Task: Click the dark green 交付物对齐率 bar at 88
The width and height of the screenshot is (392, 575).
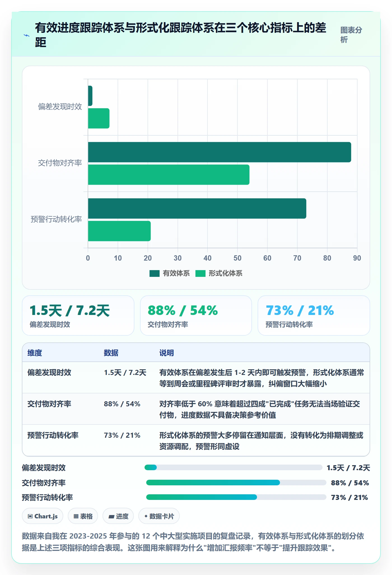Action: tap(220, 152)
